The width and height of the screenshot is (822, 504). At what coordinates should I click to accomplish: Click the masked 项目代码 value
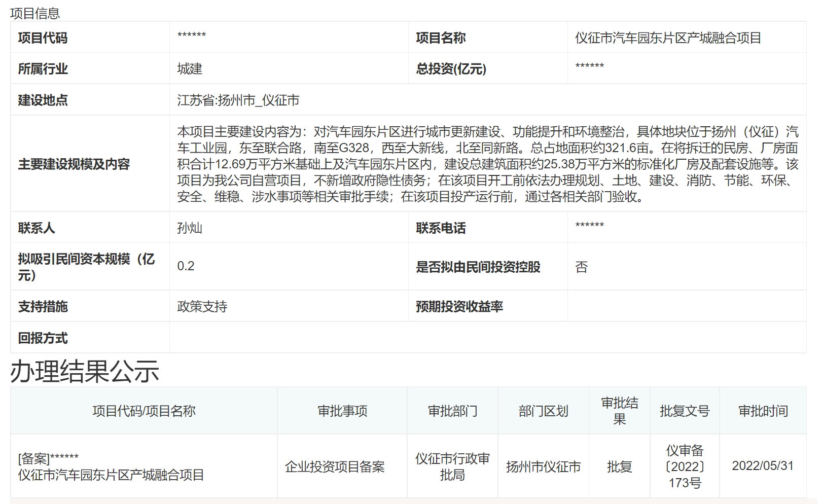coord(192,35)
